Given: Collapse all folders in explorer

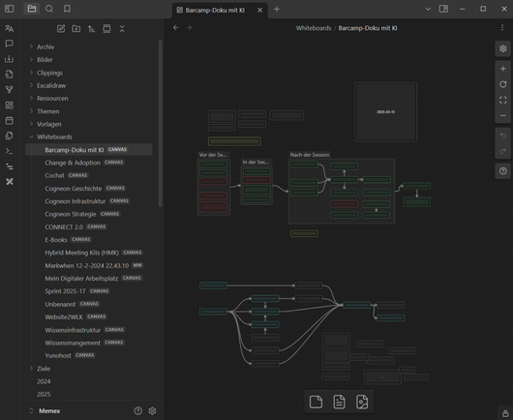Looking at the screenshot, I should pyautogui.click(x=122, y=29).
